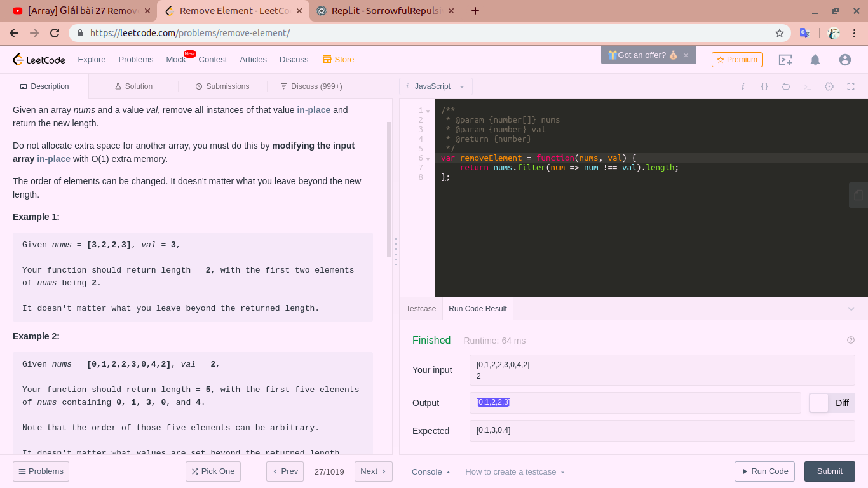
Task: Close the Got an offer banner
Action: coord(686,55)
